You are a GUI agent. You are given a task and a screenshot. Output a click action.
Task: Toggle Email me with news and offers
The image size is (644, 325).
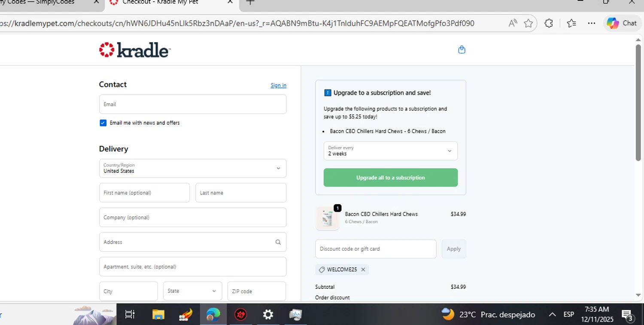coord(103,123)
